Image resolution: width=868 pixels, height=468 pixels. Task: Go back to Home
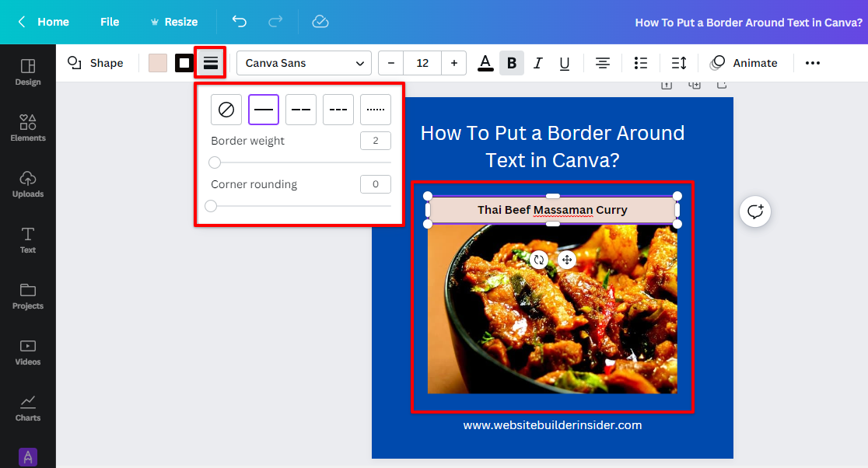[44, 22]
